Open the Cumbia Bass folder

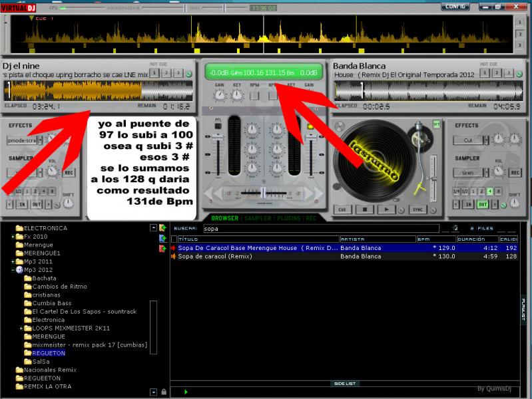51,303
